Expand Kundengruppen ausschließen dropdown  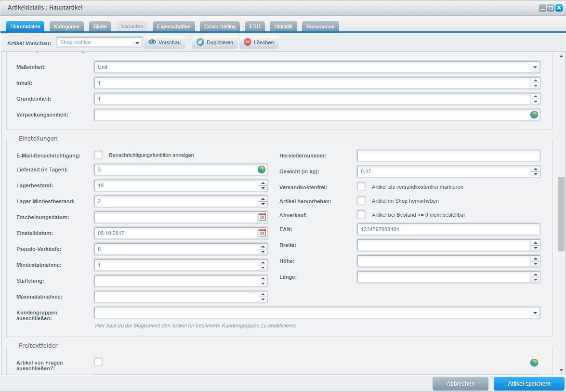[x=535, y=313]
